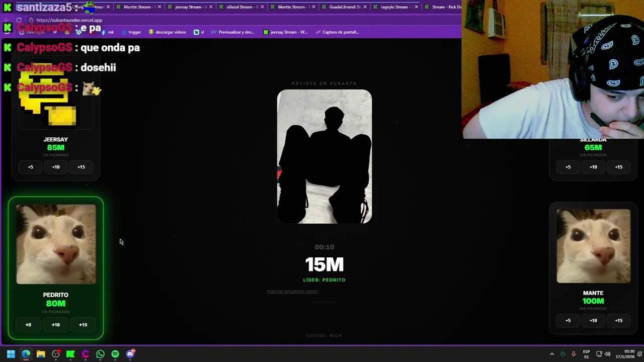The image size is (644, 362).
Task: Open the sl bookmark
Action: coord(199,32)
